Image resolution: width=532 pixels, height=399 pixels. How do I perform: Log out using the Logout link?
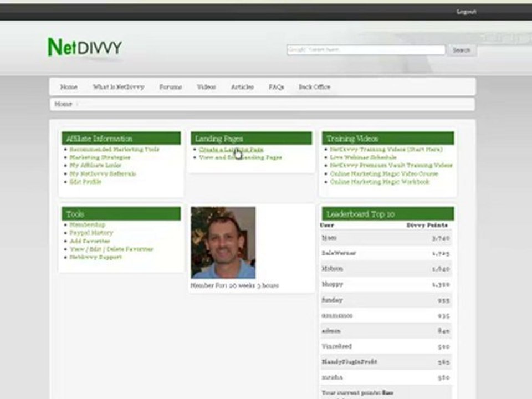tap(466, 12)
